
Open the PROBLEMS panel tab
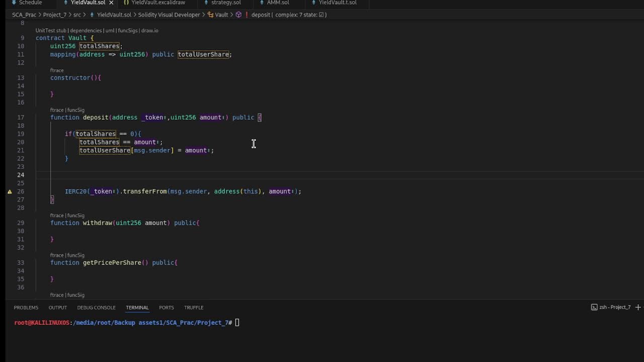(26, 307)
